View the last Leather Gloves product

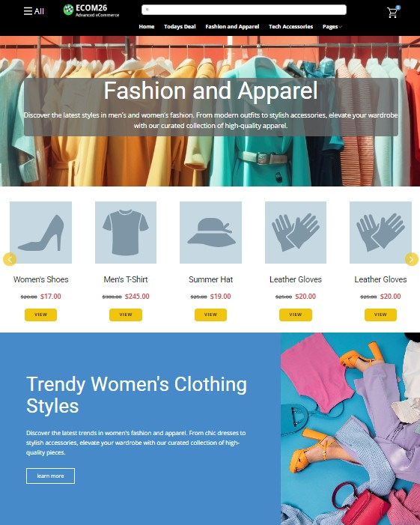coord(380,315)
